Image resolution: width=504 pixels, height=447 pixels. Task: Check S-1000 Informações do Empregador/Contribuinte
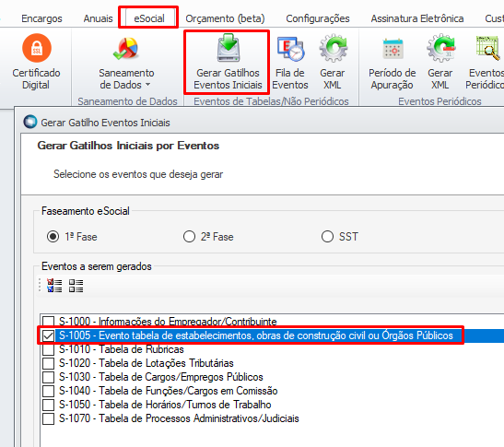tap(49, 322)
